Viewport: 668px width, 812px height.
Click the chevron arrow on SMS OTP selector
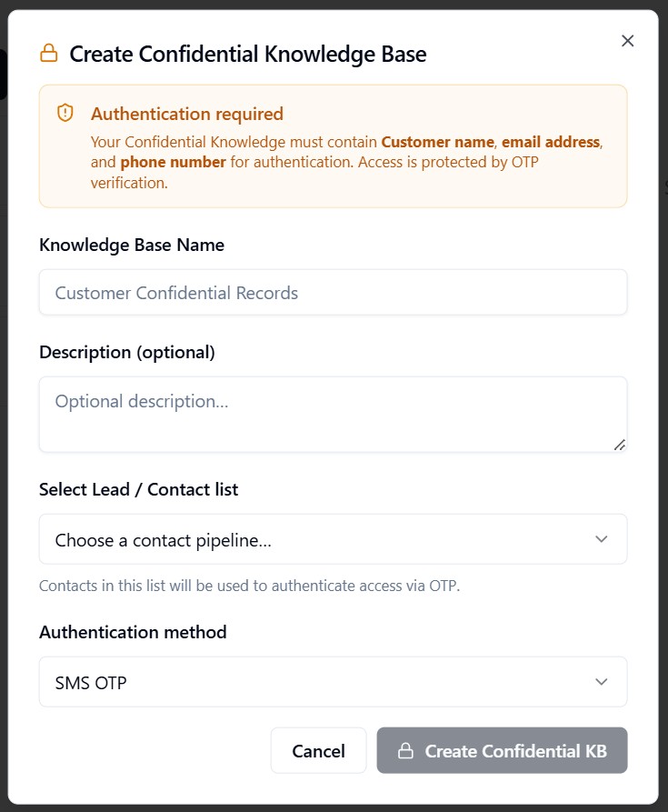click(601, 682)
